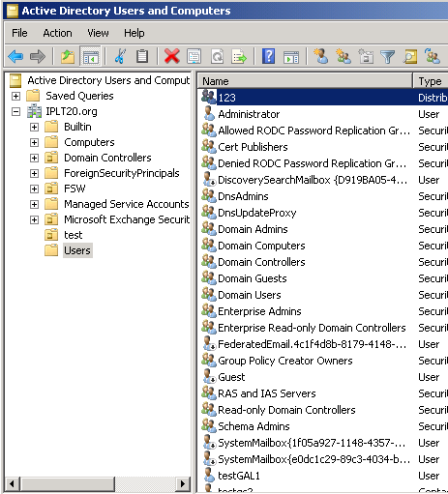The height and width of the screenshot is (494, 448).
Task: Click right arrow of tree horizontal scrollbar
Action: click(183, 483)
